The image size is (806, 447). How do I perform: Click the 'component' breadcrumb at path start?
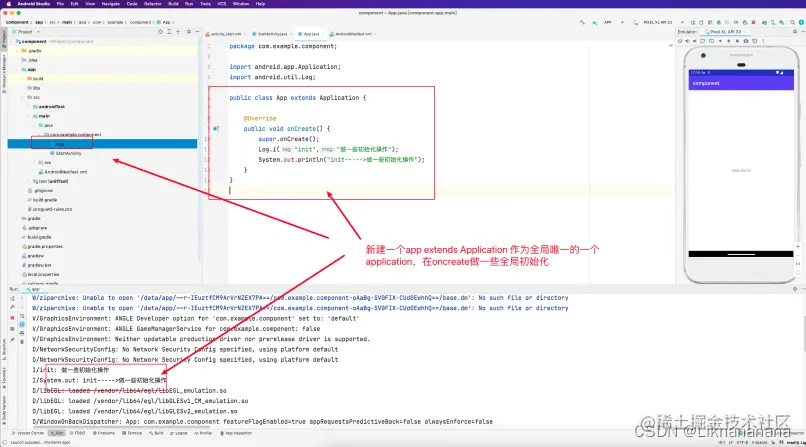(17, 23)
